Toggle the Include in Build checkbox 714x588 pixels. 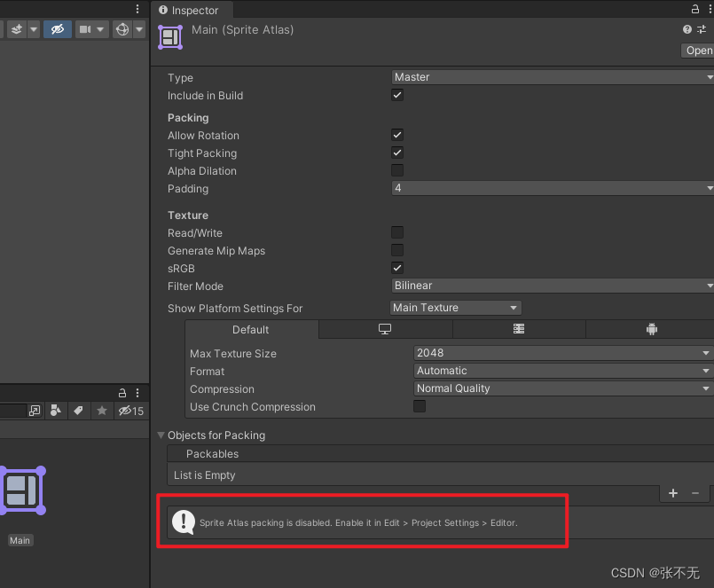[x=397, y=95]
